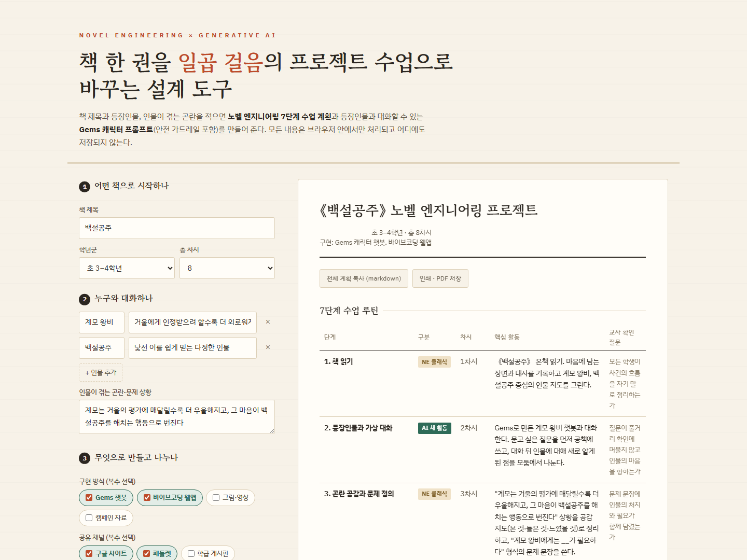
Task: Uncheck the 구글 사이트 channel
Action: [89, 554]
